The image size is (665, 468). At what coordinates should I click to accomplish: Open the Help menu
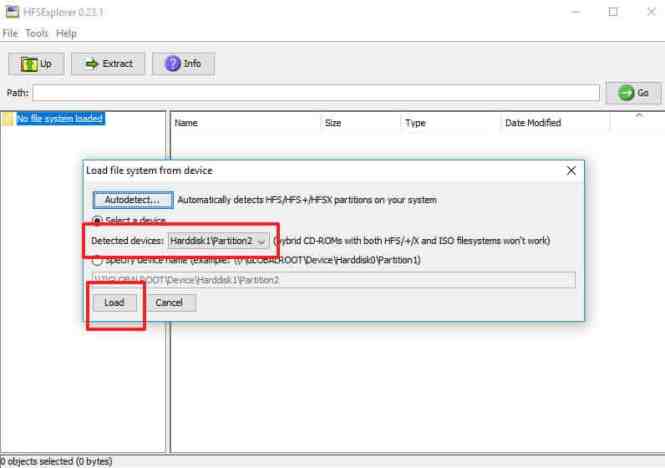(x=66, y=33)
